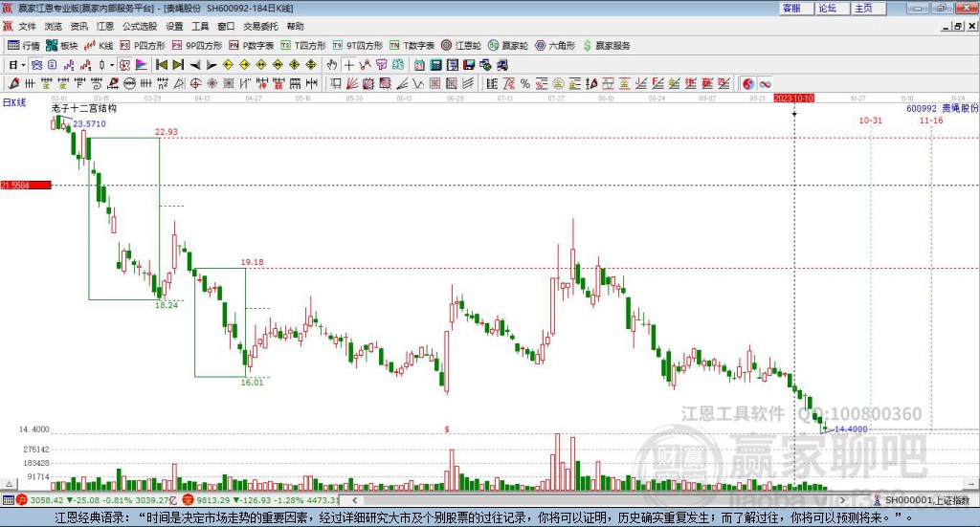Click the red 21.5584 price label

point(26,185)
